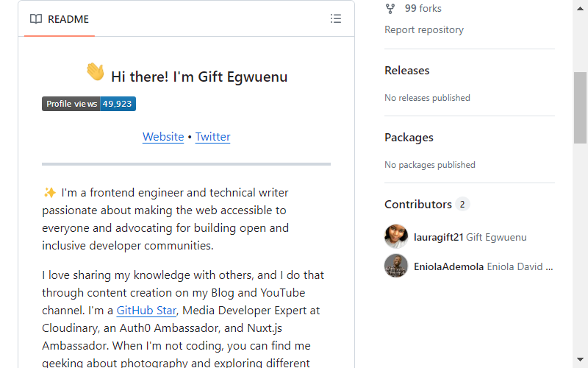This screenshot has height=368, width=588.
Task: Click the forks icon beside 99 forks
Action: [x=390, y=9]
